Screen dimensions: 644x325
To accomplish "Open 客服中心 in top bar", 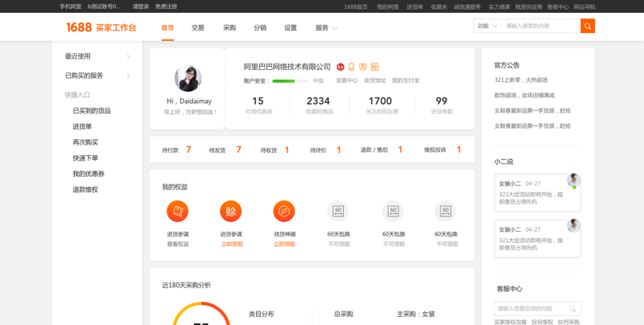I will point(558,6).
